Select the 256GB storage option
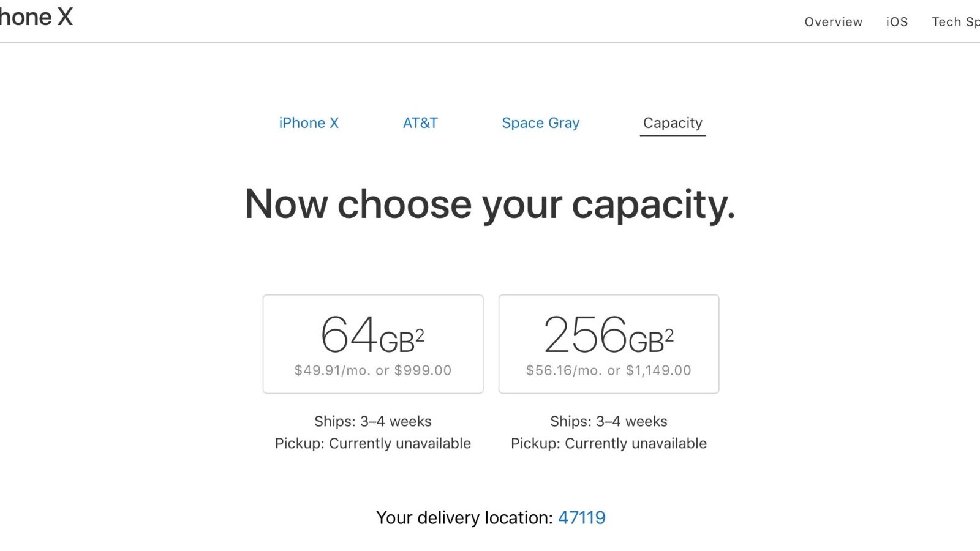 coord(609,343)
